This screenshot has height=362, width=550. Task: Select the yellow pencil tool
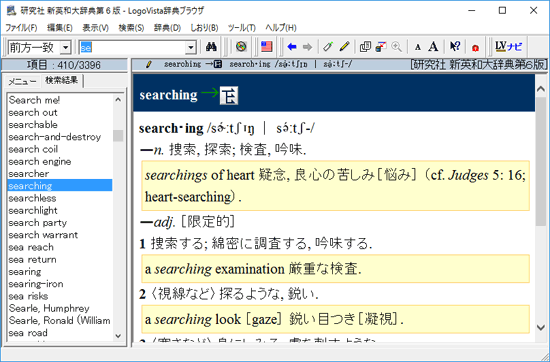coord(344,47)
